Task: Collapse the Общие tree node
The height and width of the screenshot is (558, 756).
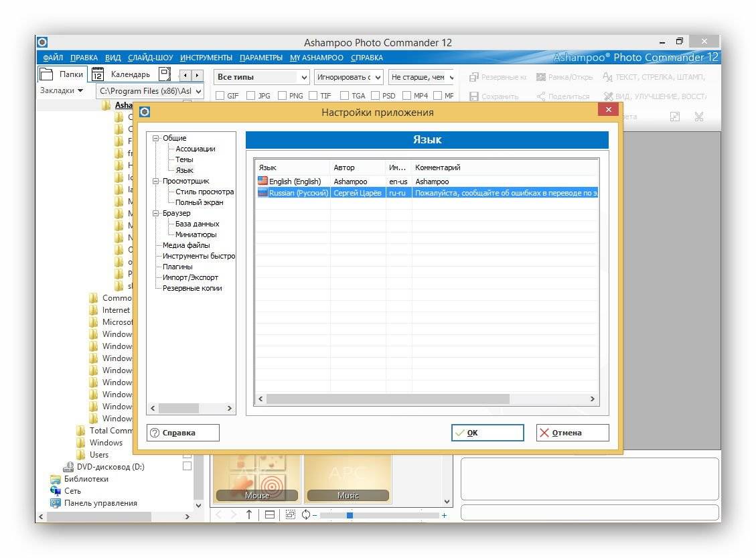Action: tap(156, 138)
